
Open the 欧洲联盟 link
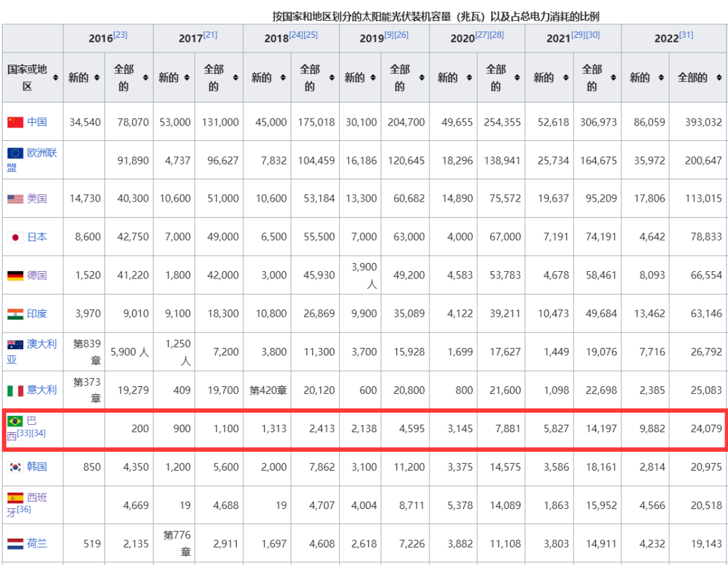coord(42,153)
